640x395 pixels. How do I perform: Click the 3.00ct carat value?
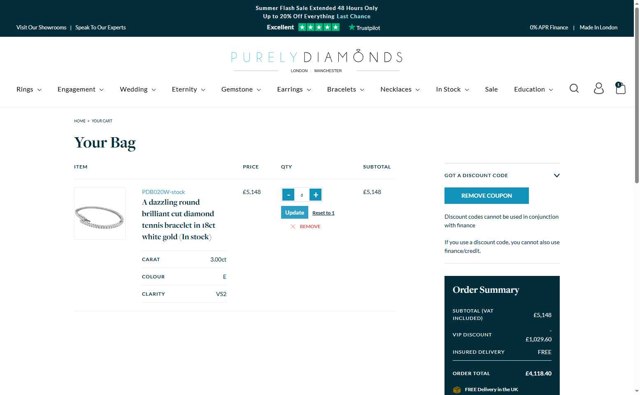tap(218, 260)
